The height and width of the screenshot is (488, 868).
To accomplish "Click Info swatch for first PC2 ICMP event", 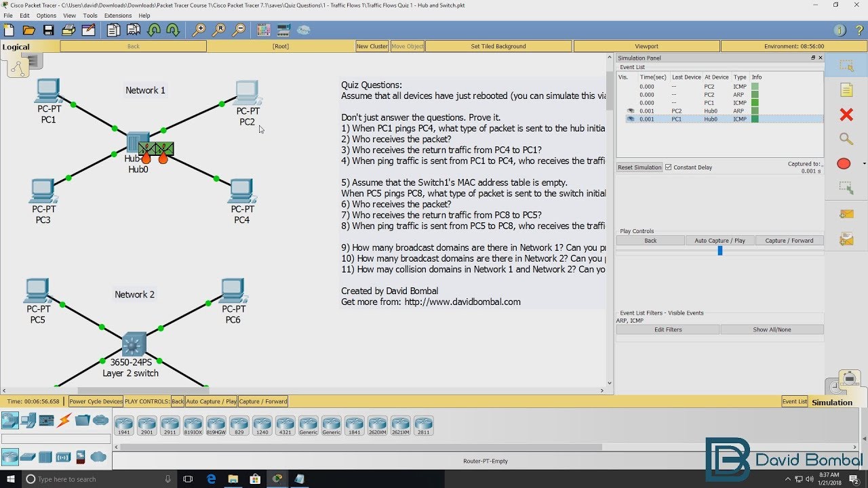I will tap(755, 87).
